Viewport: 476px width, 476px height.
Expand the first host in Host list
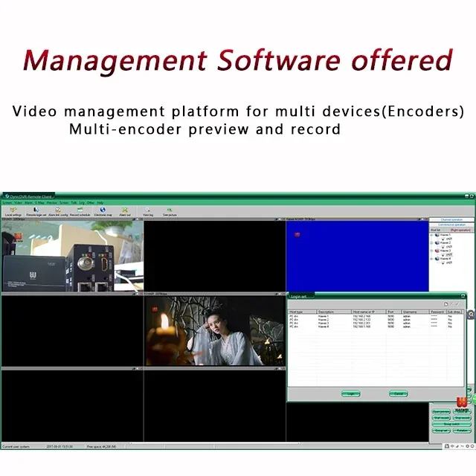tap(431, 235)
